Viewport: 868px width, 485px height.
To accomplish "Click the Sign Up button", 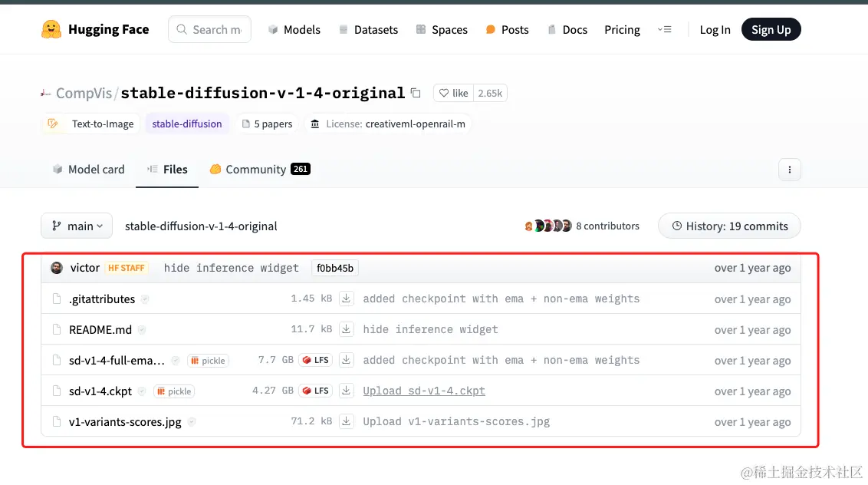I will pyautogui.click(x=771, y=29).
